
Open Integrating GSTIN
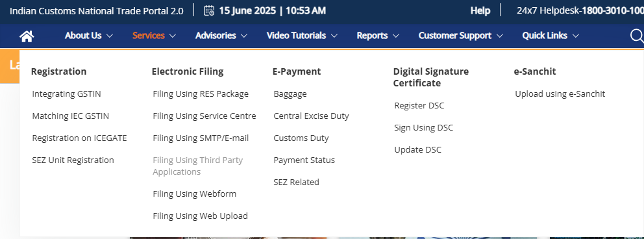coord(66,94)
